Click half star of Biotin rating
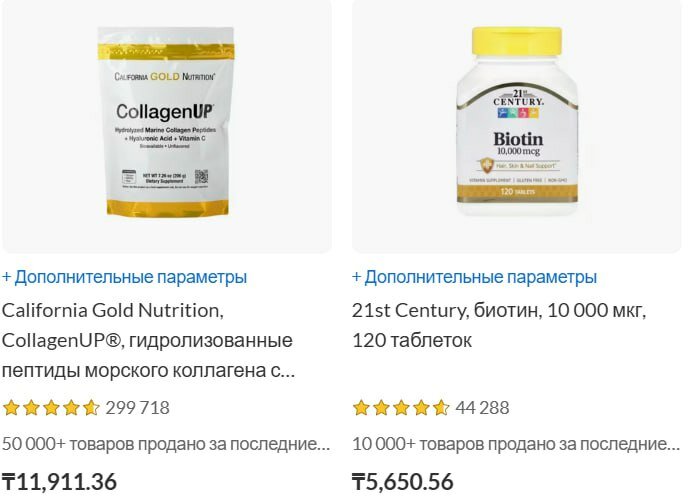Screen dimensions: 693x501 point(441,408)
